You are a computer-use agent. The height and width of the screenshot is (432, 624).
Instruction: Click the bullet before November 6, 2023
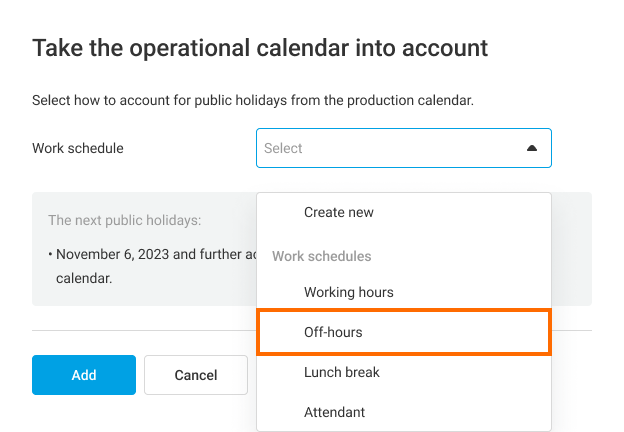tap(50, 254)
